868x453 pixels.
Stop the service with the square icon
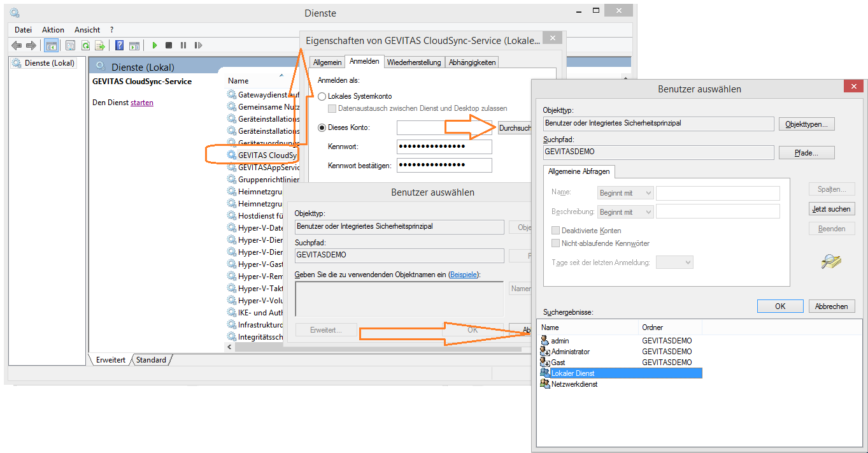click(169, 45)
